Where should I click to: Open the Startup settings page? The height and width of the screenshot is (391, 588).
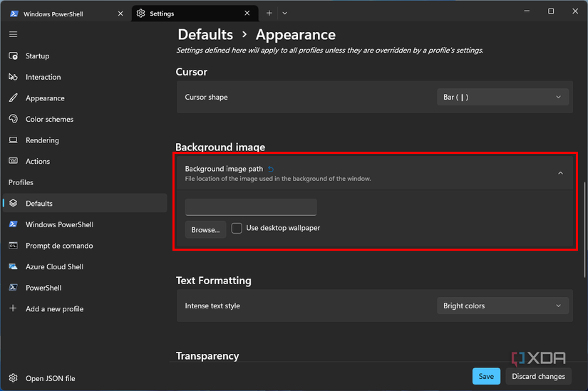pos(37,56)
